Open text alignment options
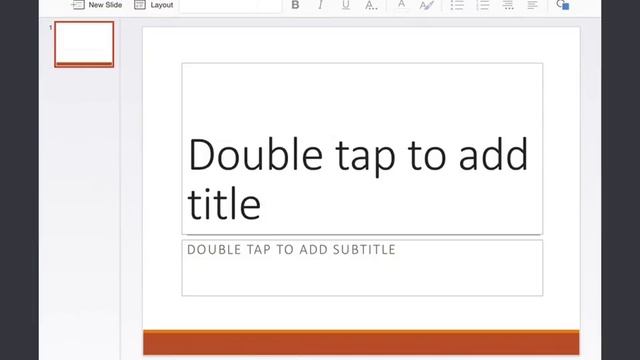Viewport: 640px width, 360px height. click(x=533, y=5)
